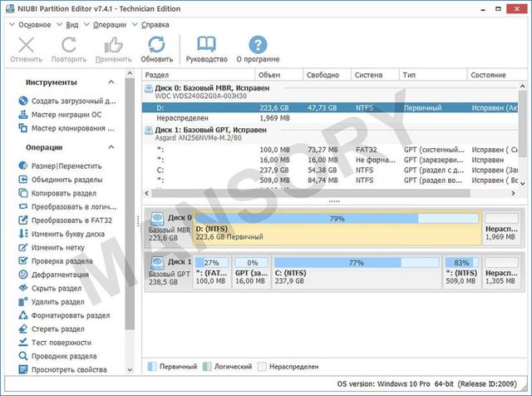532x396 pixels.
Task: Open the Справка menu
Action: (155, 25)
